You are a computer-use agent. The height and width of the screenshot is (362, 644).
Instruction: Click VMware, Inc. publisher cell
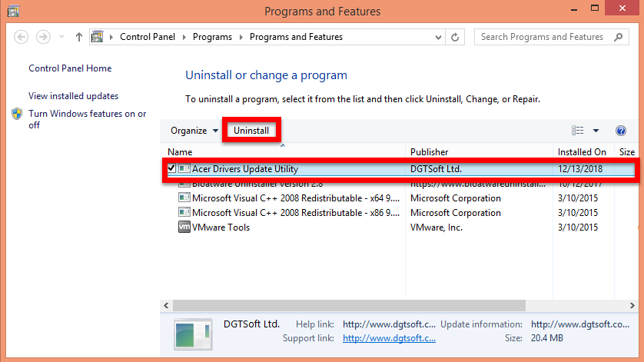coord(437,227)
